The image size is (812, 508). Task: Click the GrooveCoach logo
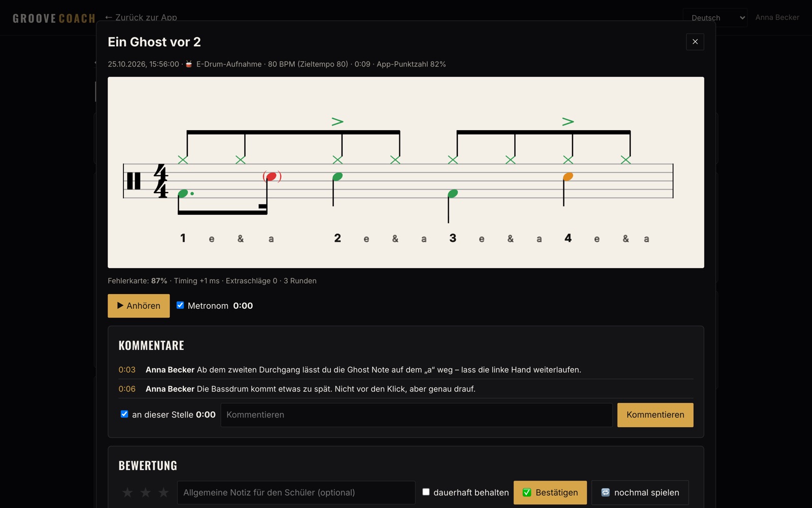coord(54,18)
